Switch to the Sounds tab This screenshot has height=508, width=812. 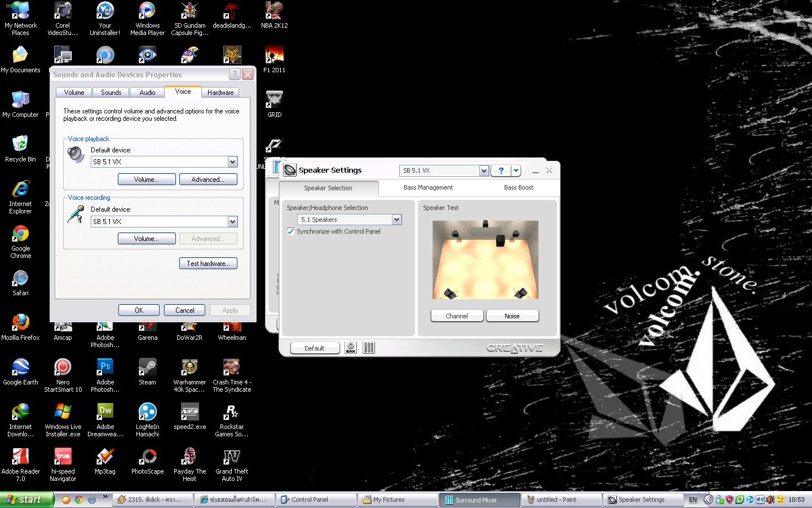click(111, 93)
